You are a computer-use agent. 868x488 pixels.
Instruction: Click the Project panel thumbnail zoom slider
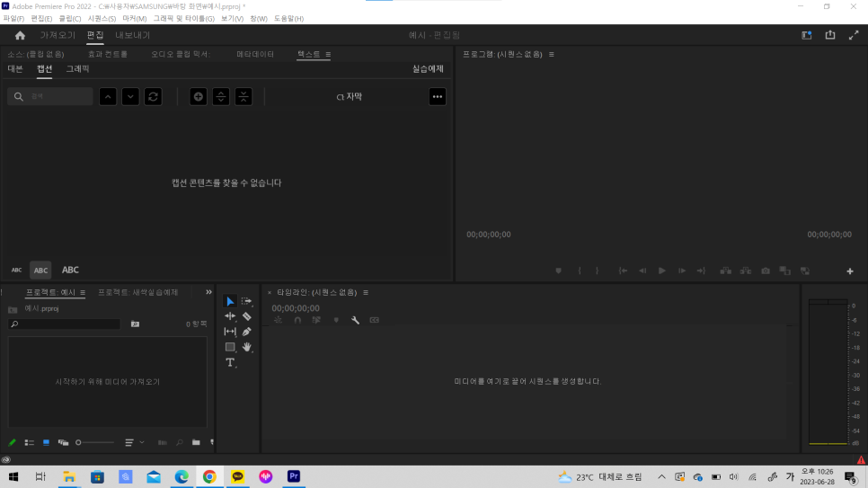pos(94,442)
